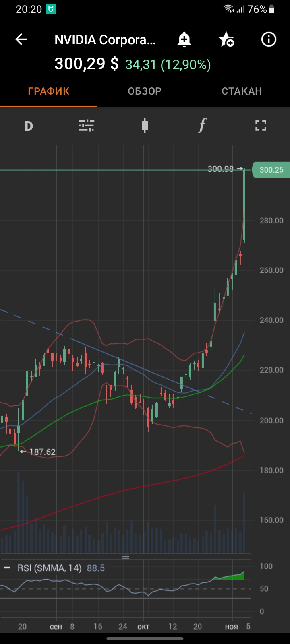Collapse the RSI indicator with minus icon
Screen dimensions: 290x644
[x=7, y=568]
